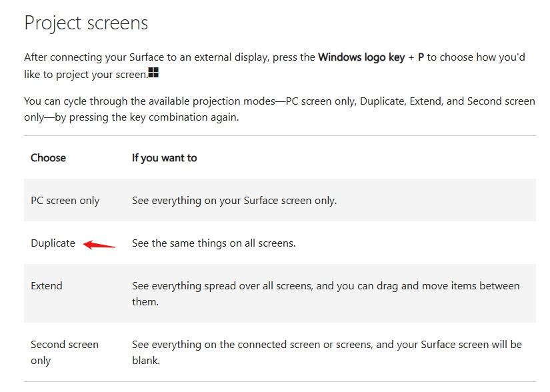This screenshot has width=550, height=392.
Task: Click the 'Extend' table cell
Action: [x=47, y=286]
